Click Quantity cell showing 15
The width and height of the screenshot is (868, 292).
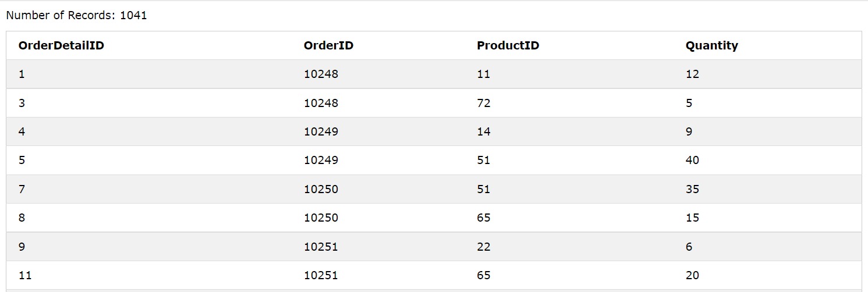(692, 218)
